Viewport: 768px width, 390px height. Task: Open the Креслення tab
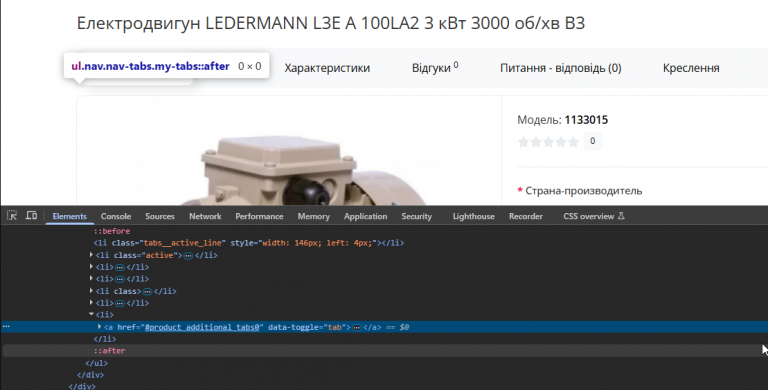691,68
